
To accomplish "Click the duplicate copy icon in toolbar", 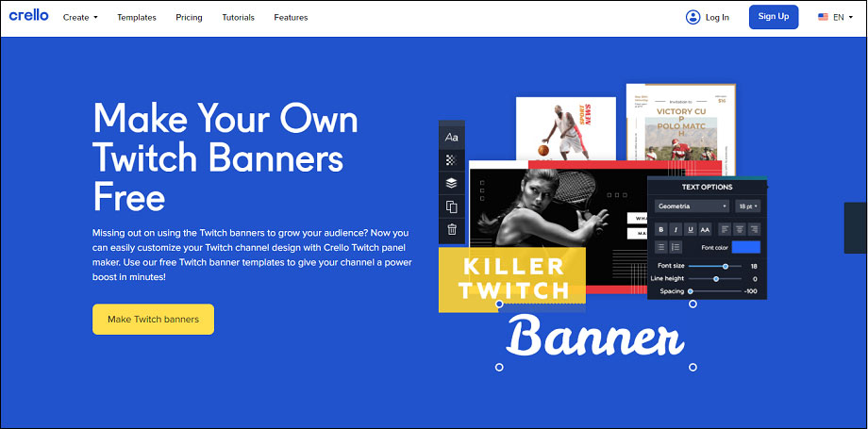I will coord(452,207).
